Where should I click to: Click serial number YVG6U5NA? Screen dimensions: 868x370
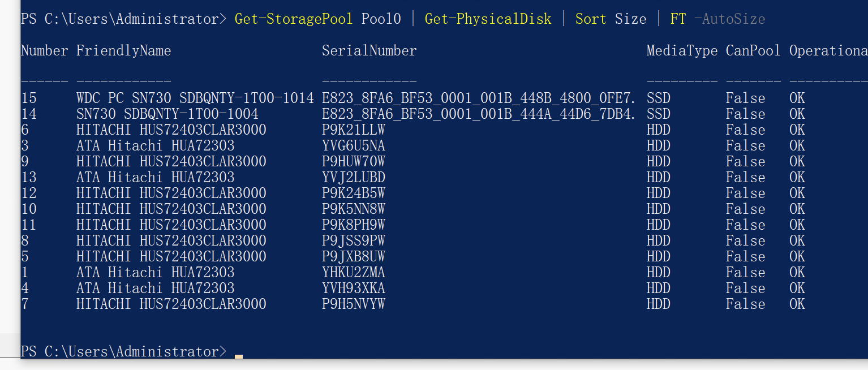pyautogui.click(x=353, y=146)
